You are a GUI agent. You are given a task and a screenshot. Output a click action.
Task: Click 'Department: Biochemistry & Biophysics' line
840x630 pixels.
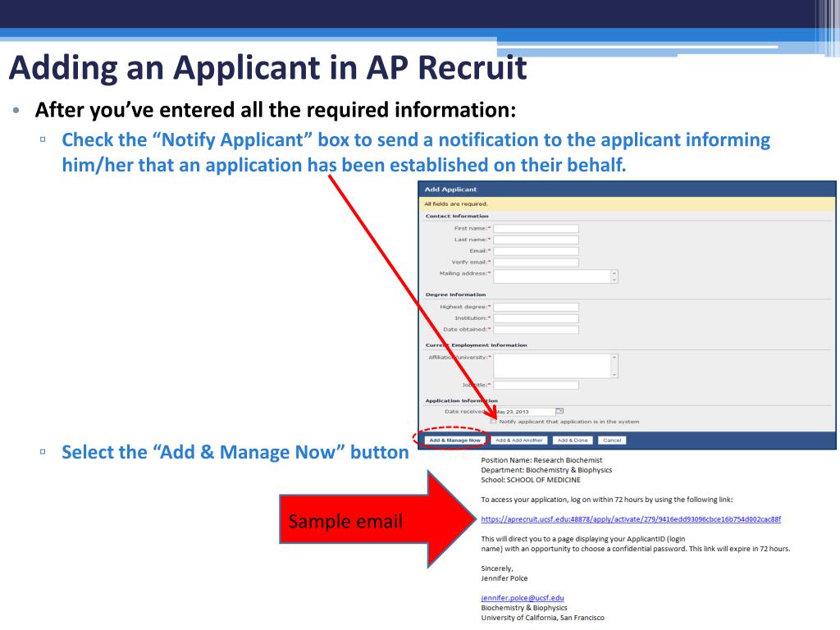(546, 470)
